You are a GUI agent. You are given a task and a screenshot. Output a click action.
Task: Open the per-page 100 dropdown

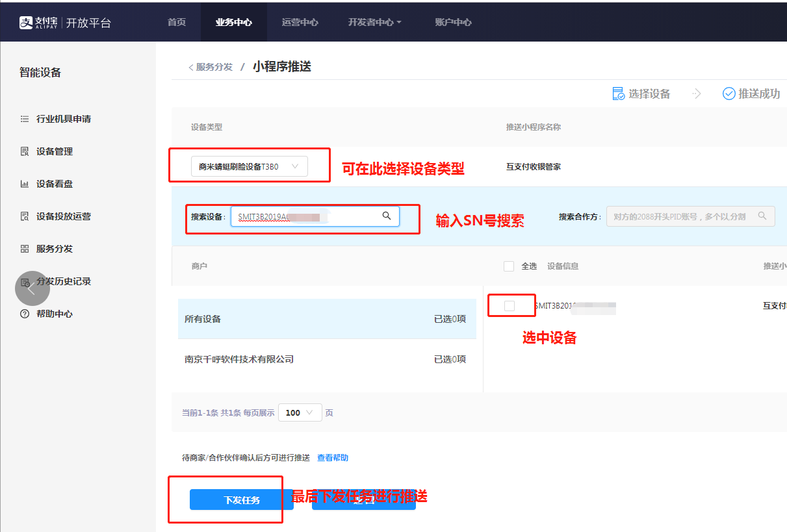tap(300, 412)
